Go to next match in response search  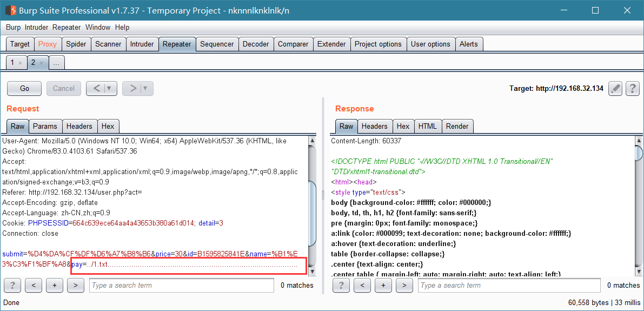click(404, 284)
